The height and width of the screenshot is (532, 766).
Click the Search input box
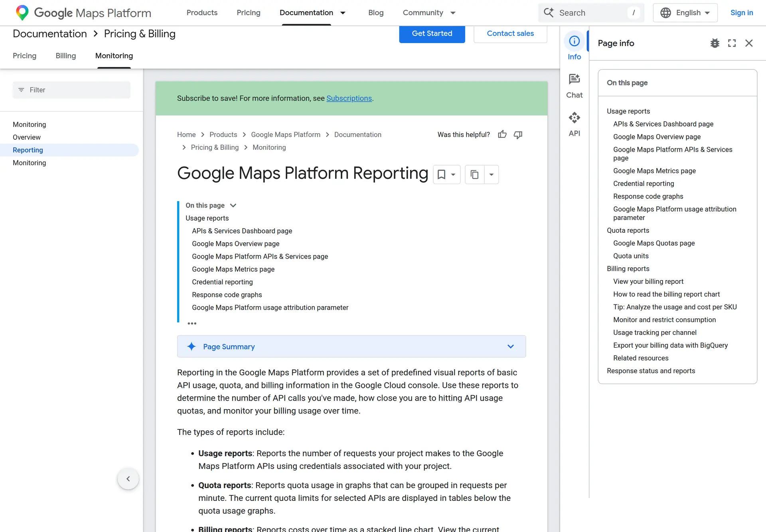(591, 13)
